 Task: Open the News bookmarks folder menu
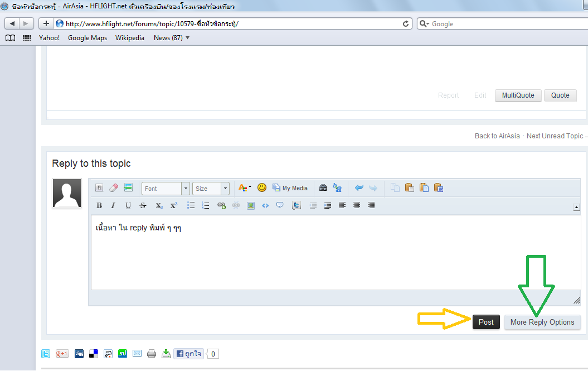click(x=171, y=38)
